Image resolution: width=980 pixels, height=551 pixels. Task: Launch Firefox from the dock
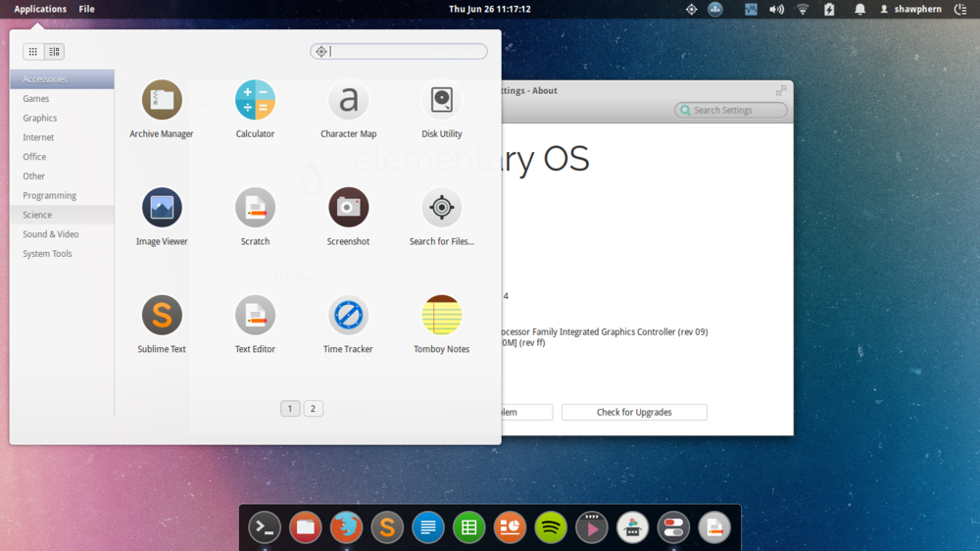click(346, 527)
